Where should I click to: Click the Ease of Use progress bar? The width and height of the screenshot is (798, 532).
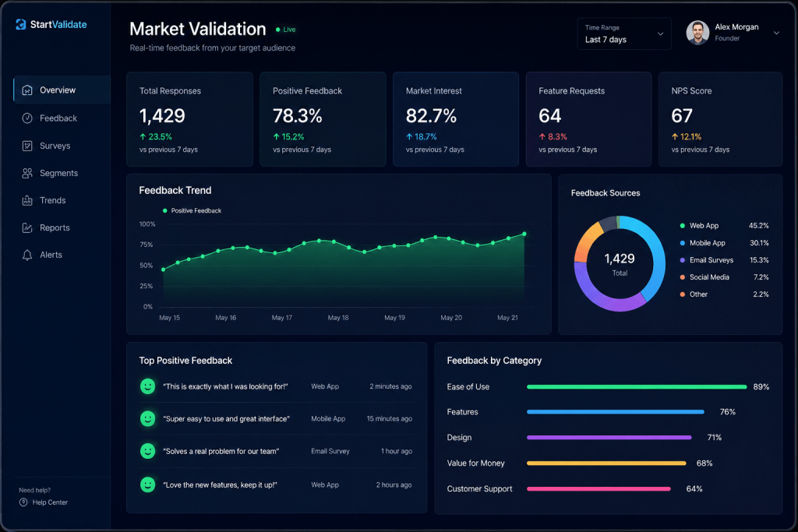click(x=637, y=387)
